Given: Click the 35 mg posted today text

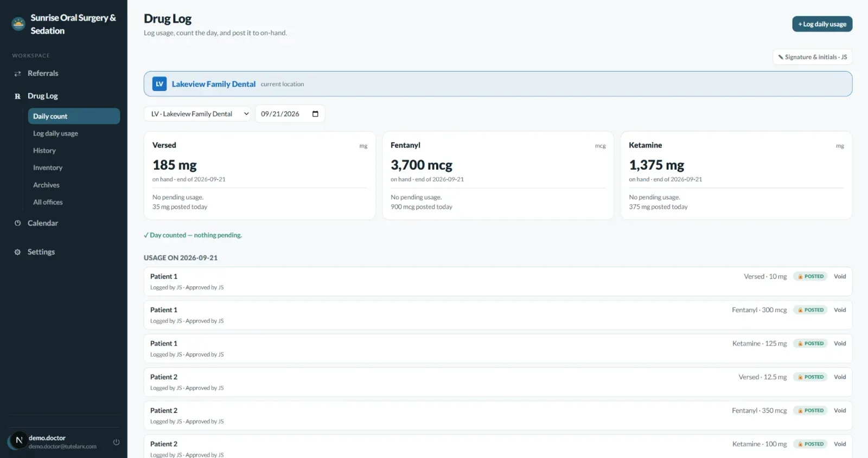Looking at the screenshot, I should [x=180, y=207].
